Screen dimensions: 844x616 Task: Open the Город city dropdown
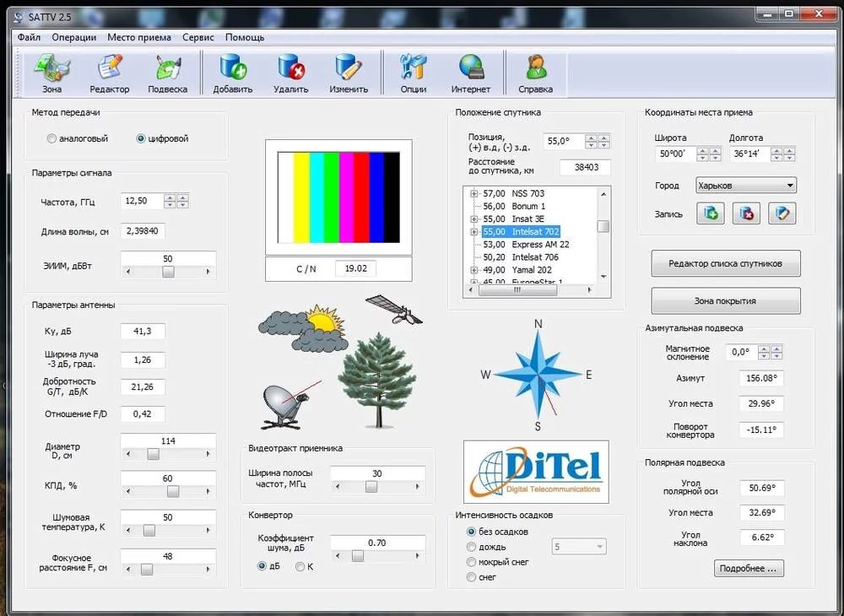coord(746,186)
